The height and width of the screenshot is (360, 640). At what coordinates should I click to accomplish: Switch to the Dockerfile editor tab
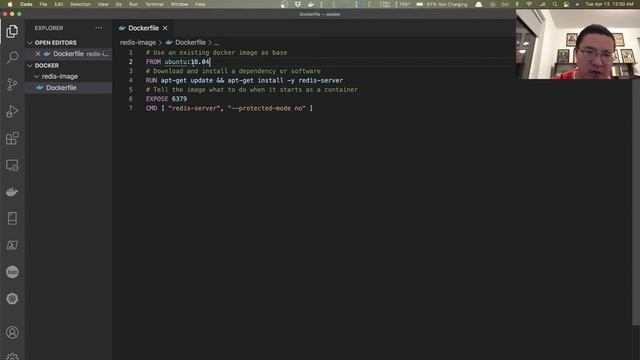(x=143, y=28)
